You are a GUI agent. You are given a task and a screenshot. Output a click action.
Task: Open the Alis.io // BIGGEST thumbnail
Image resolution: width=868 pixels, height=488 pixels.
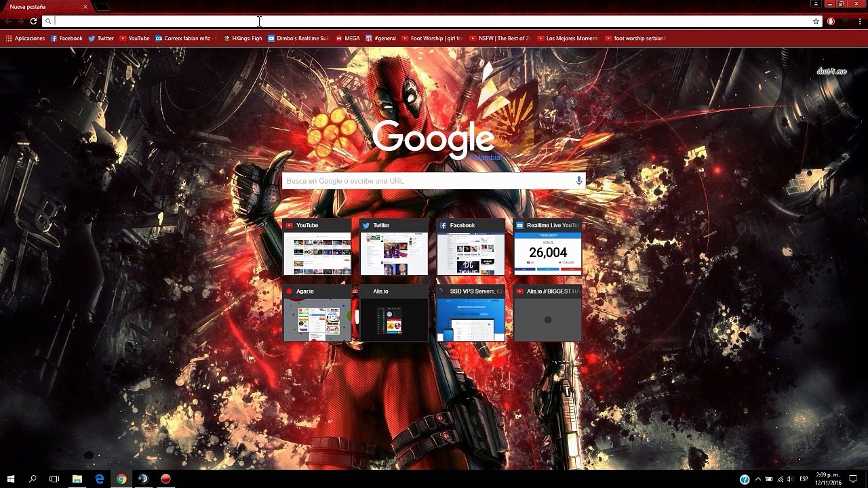[547, 313]
